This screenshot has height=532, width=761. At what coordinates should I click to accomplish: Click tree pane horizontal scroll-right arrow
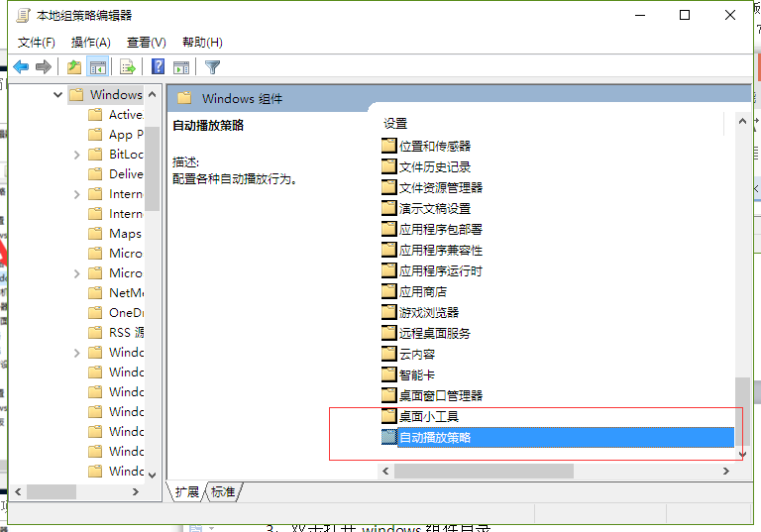(136, 491)
